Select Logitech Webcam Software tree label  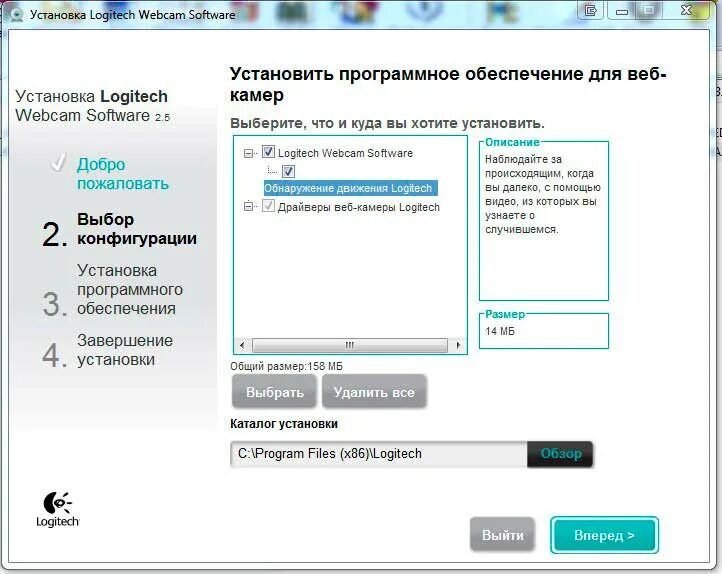pyautogui.click(x=345, y=153)
